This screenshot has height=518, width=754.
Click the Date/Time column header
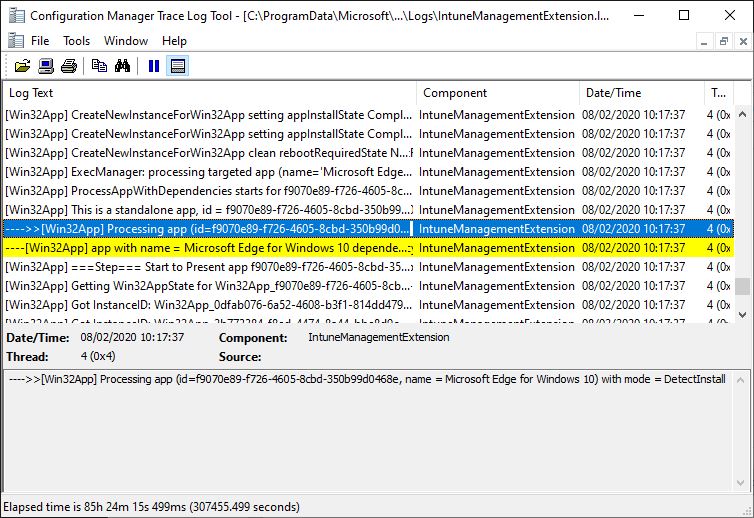pyautogui.click(x=640, y=93)
